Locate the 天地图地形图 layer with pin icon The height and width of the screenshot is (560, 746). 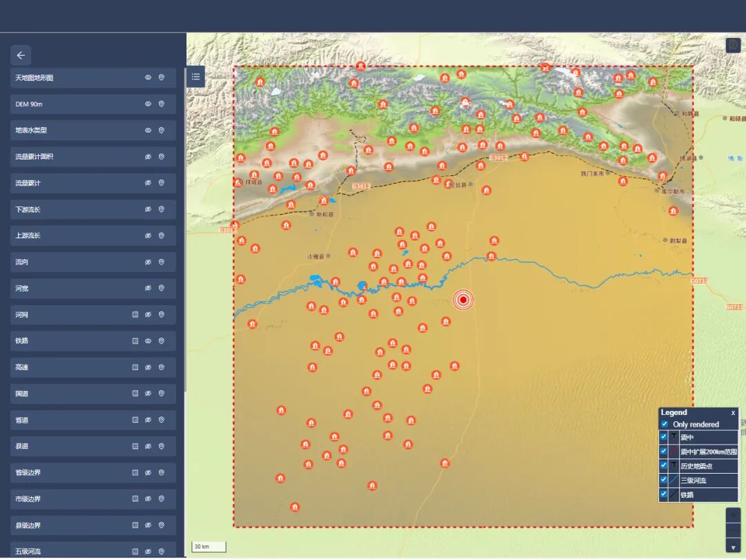162,78
